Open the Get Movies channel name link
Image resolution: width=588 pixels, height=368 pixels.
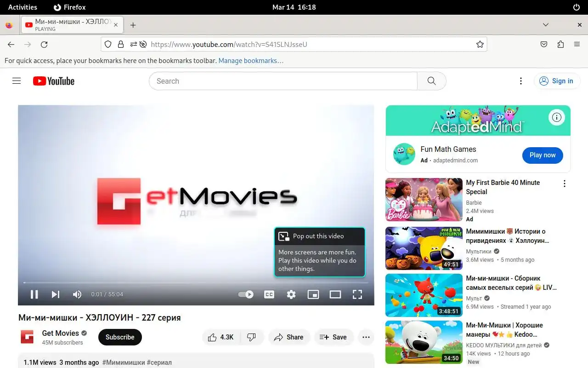(x=61, y=333)
